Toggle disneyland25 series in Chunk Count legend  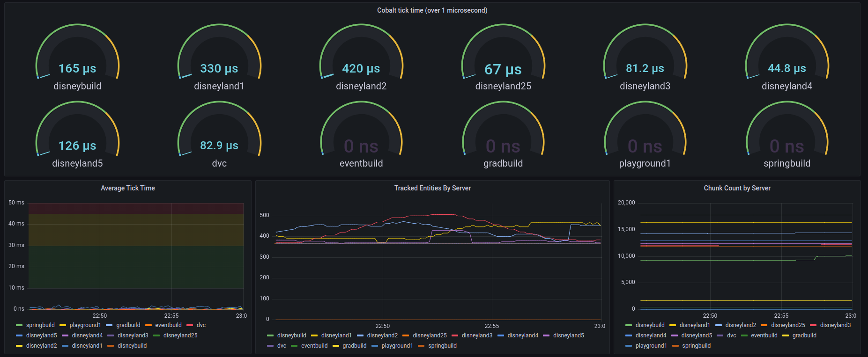[788, 325]
